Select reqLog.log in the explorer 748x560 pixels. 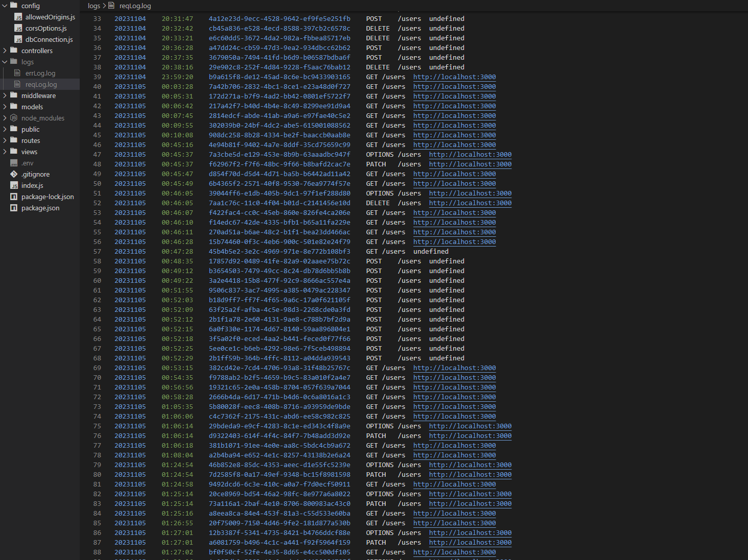click(41, 84)
